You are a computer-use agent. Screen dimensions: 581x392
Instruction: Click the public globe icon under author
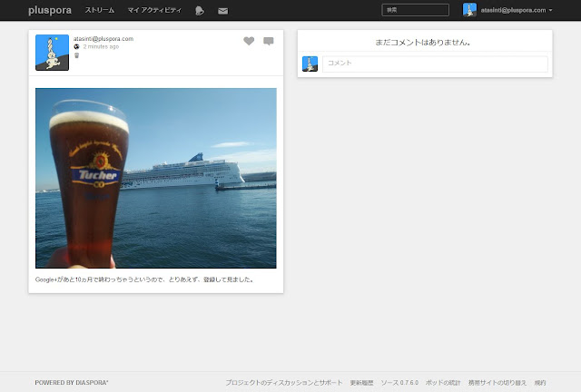pyautogui.click(x=76, y=46)
